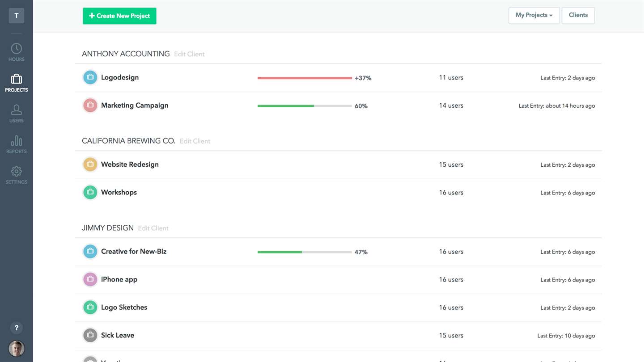Edit the Anthony Accounting client
This screenshot has height=362, width=644.
click(189, 54)
